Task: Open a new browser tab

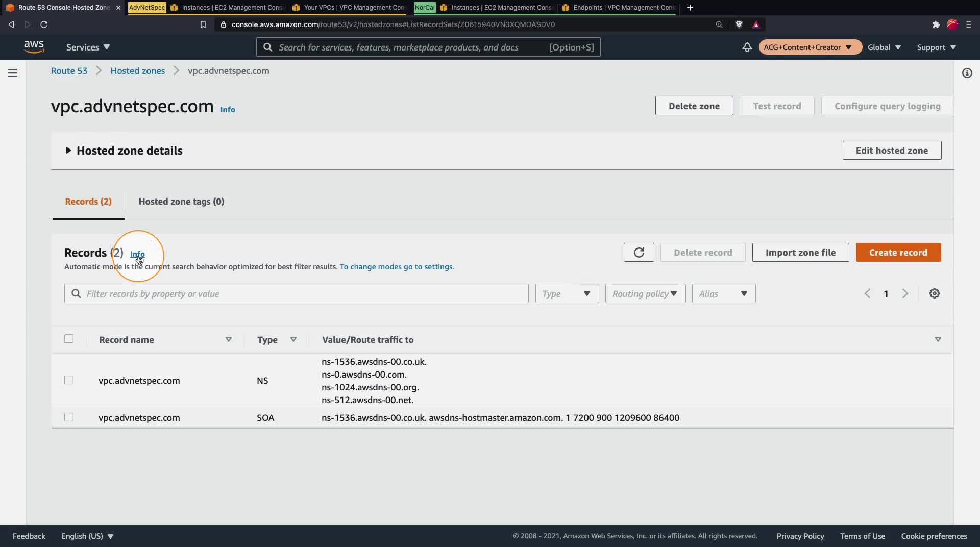Action: tap(690, 8)
